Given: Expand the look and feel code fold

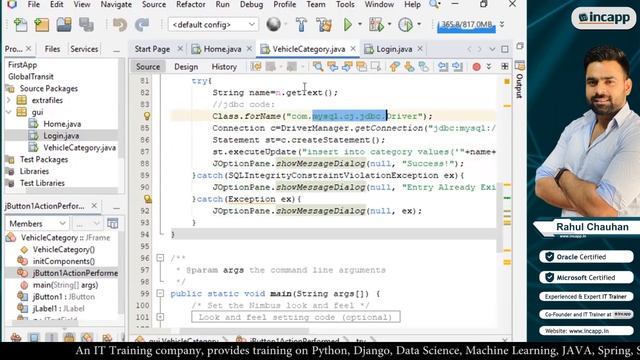Looking at the screenshot, I should point(160,317).
